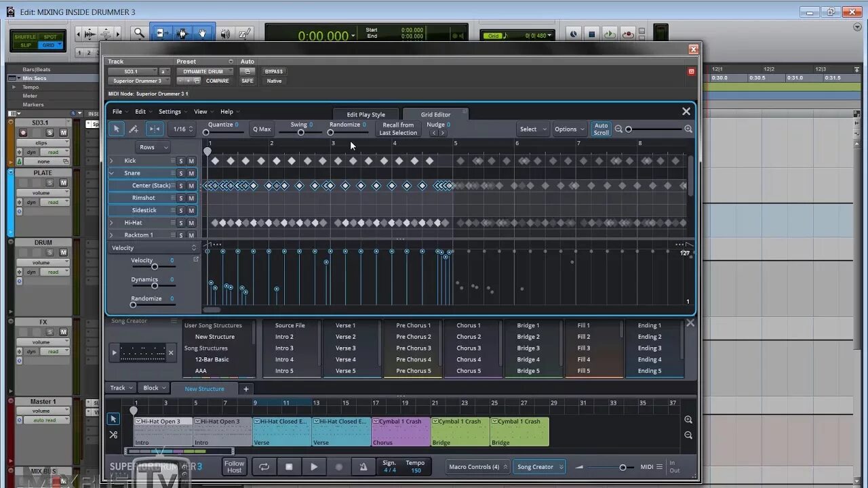
Task: Collapse the Snare row
Action: (111, 173)
